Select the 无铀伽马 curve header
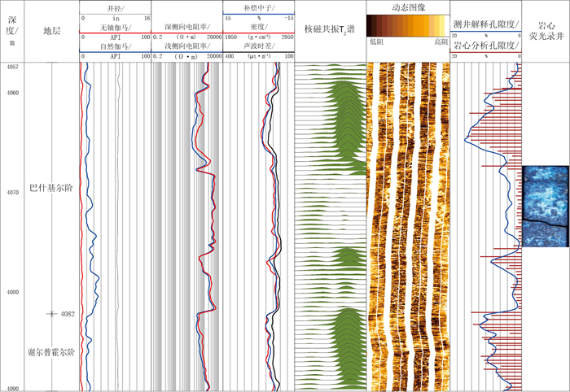570x392 pixels. click(115, 27)
